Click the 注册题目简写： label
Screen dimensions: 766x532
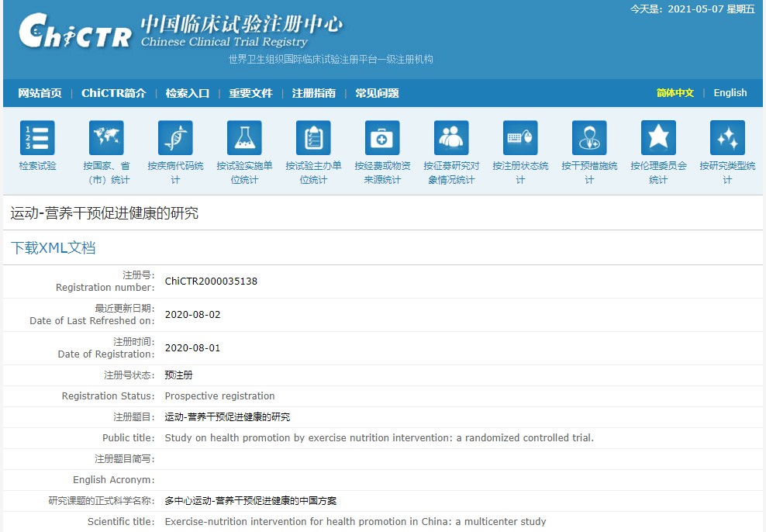[125, 459]
